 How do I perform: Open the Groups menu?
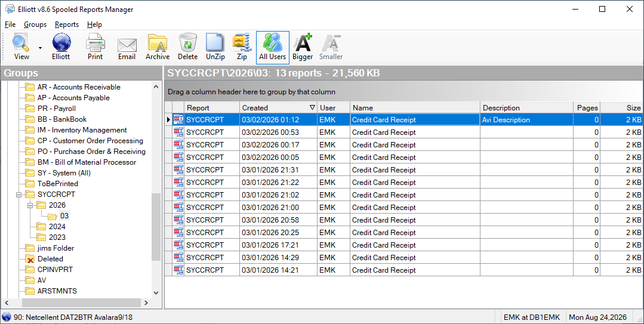click(35, 24)
